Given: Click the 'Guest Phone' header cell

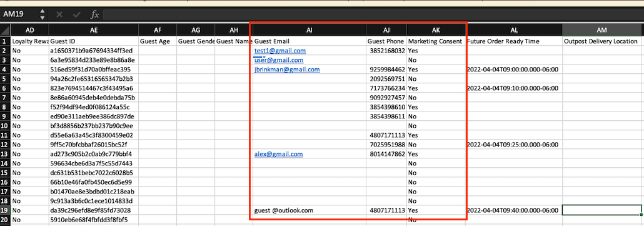Looking at the screenshot, I should point(386,41).
